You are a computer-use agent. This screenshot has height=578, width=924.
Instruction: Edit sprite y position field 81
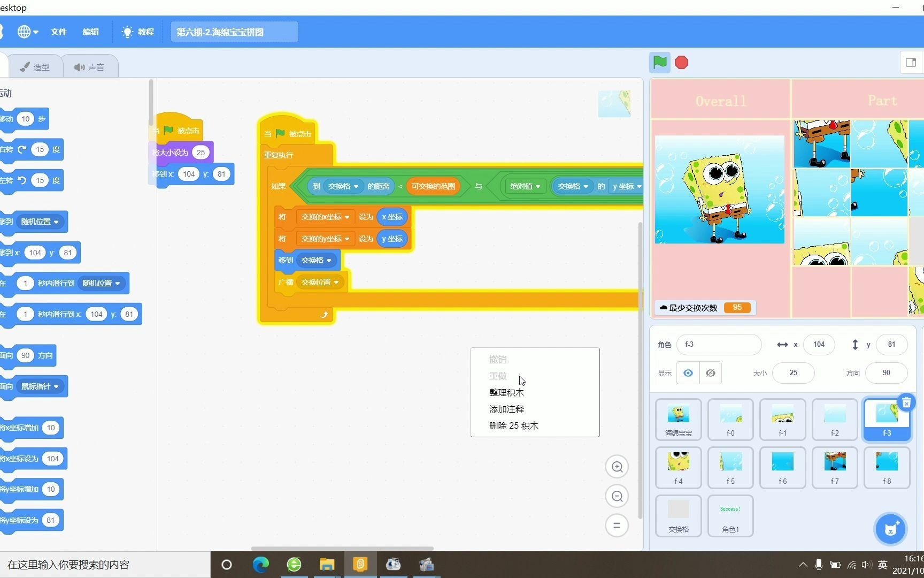pyautogui.click(x=891, y=344)
